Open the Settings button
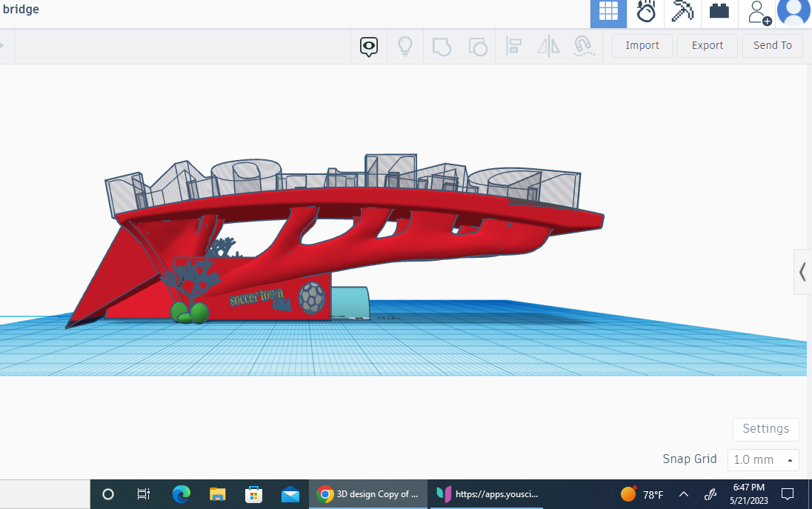The height and width of the screenshot is (509, 812). 766,429
